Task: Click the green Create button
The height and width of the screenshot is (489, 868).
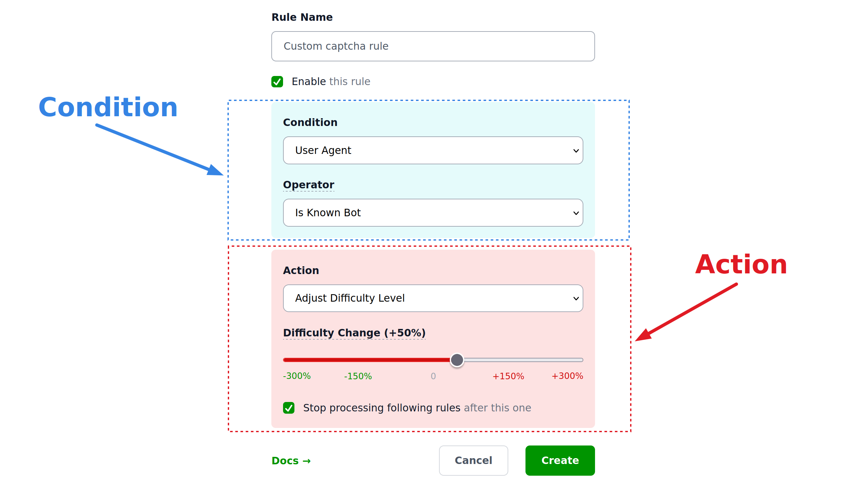Action: pos(560,460)
